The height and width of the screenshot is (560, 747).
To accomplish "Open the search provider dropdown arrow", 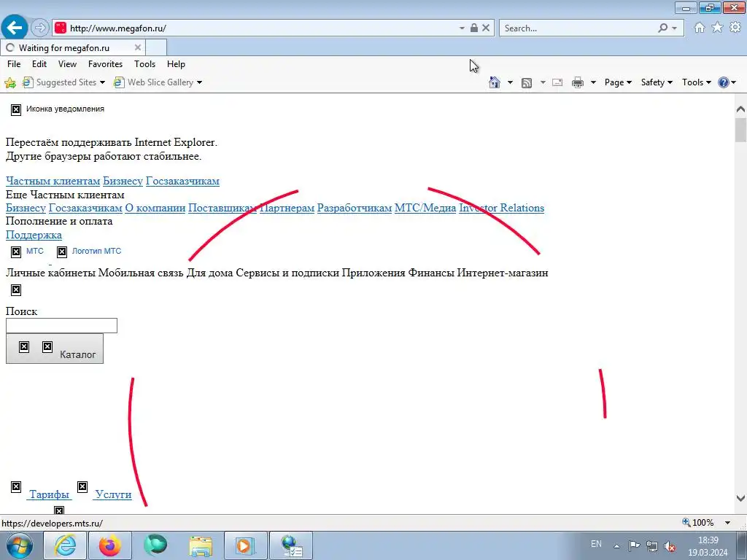I will (x=674, y=28).
